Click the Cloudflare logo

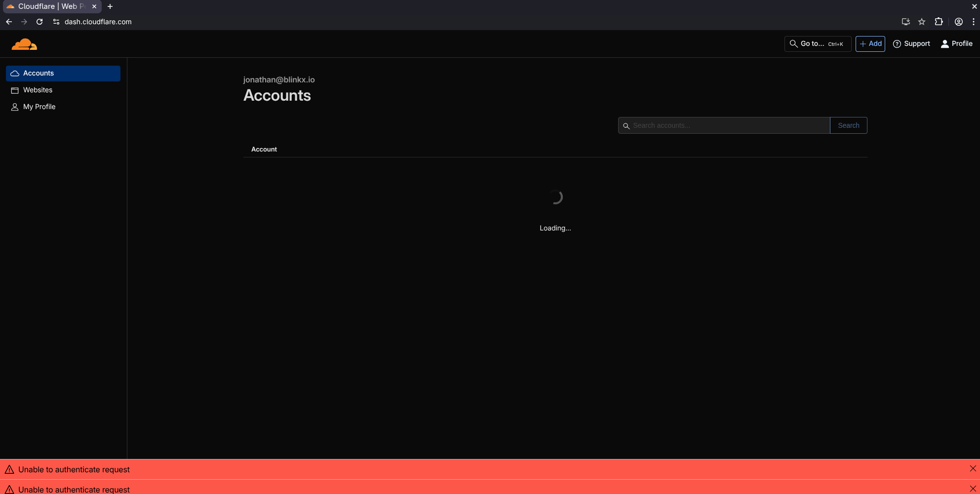[x=24, y=44]
